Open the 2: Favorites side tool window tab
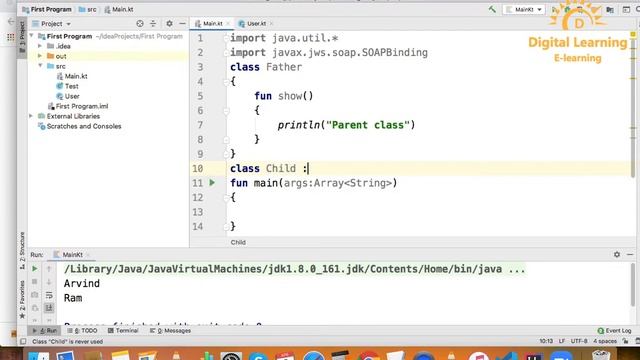The width and height of the screenshot is (640, 360). click(22, 300)
